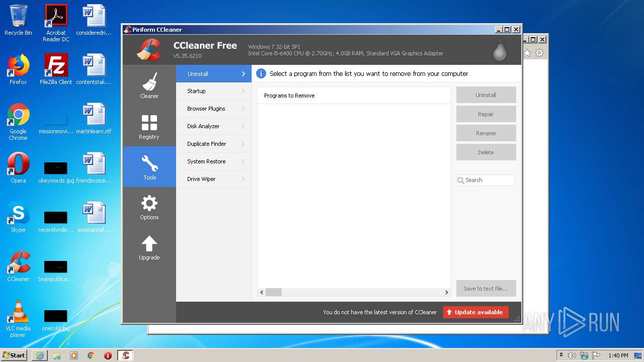Click Chrome icon in taskbar
Viewport: 644px width, 362px height.
(x=91, y=355)
